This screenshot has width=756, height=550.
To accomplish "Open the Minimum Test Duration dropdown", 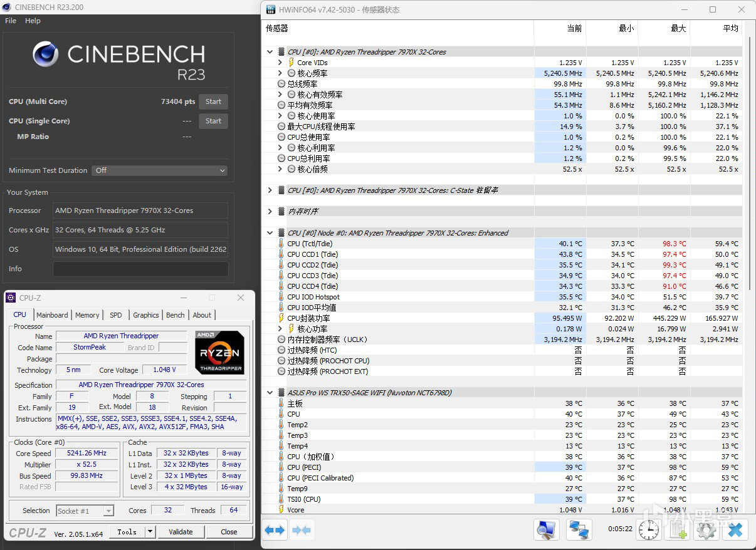I will pyautogui.click(x=160, y=170).
